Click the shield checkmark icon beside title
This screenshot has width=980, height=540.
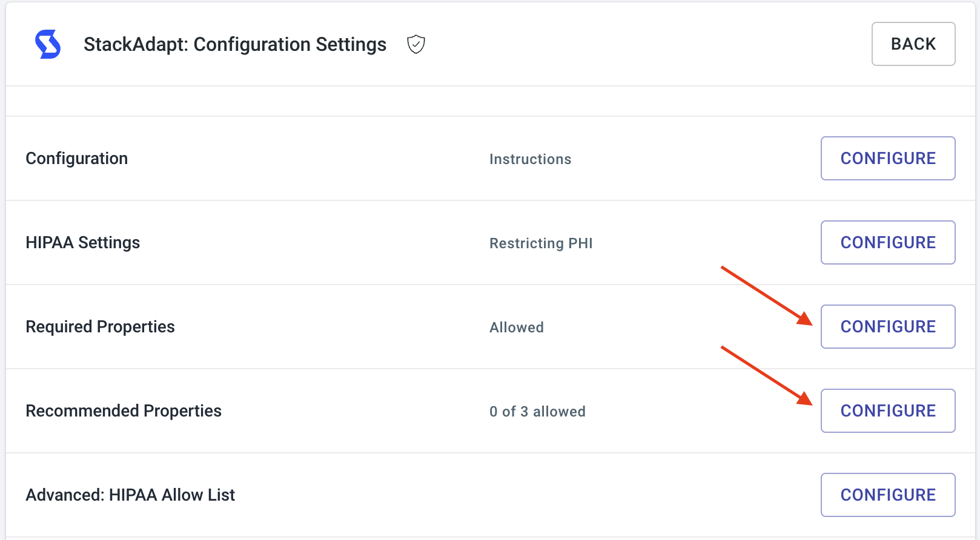pos(416,44)
